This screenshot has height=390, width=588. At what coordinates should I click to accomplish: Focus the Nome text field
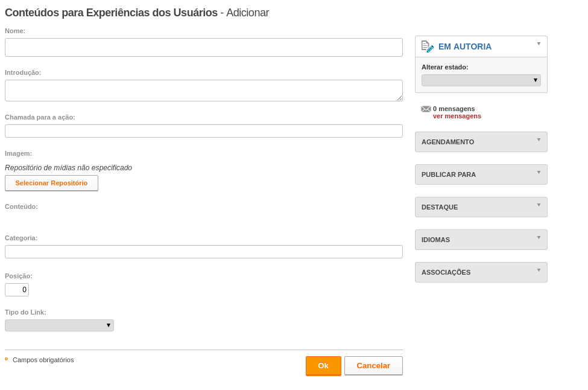[x=204, y=47]
